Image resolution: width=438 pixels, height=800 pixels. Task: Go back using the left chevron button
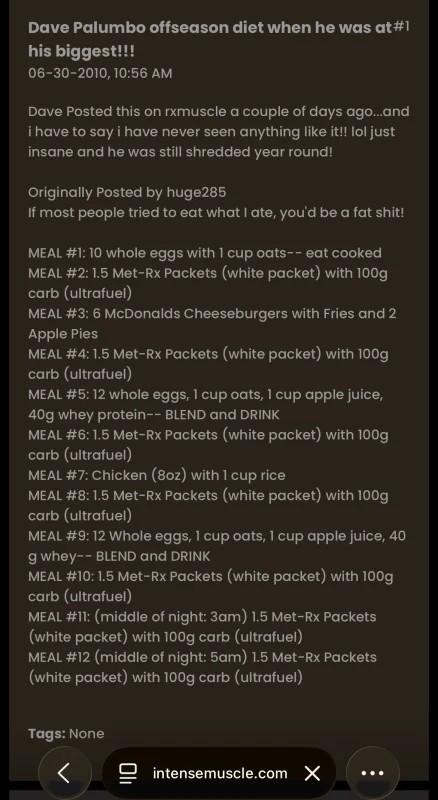point(65,773)
